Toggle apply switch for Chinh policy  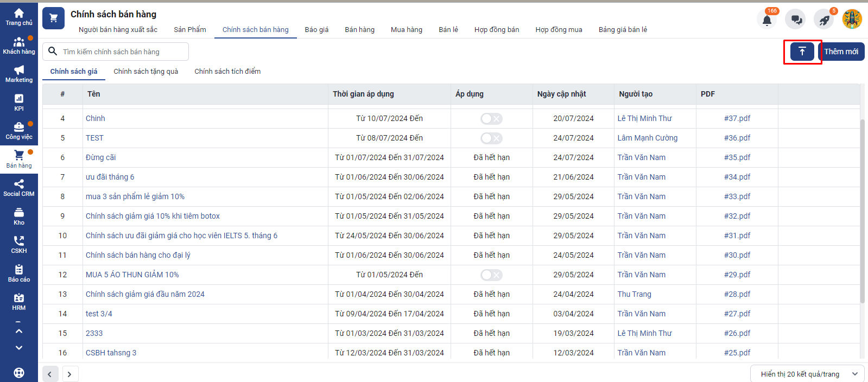491,119
